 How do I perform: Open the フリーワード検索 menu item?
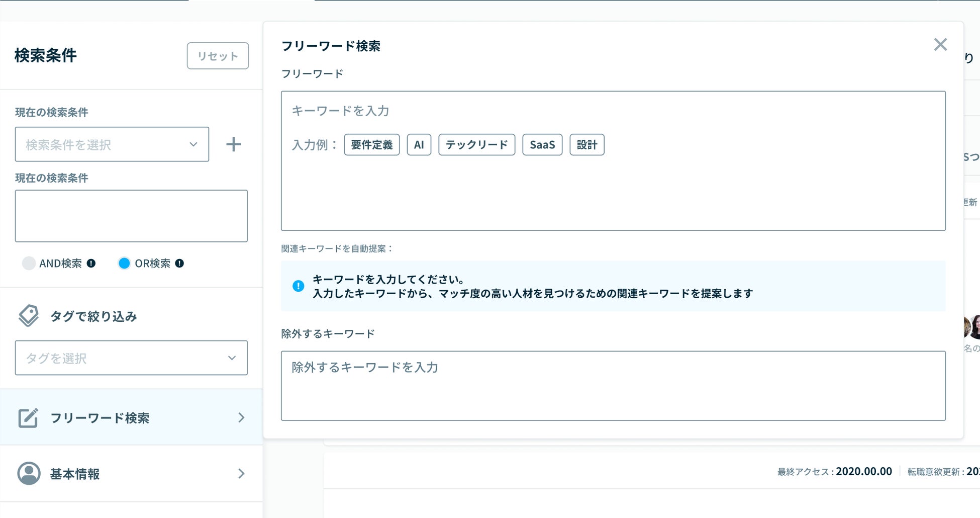[131, 417]
